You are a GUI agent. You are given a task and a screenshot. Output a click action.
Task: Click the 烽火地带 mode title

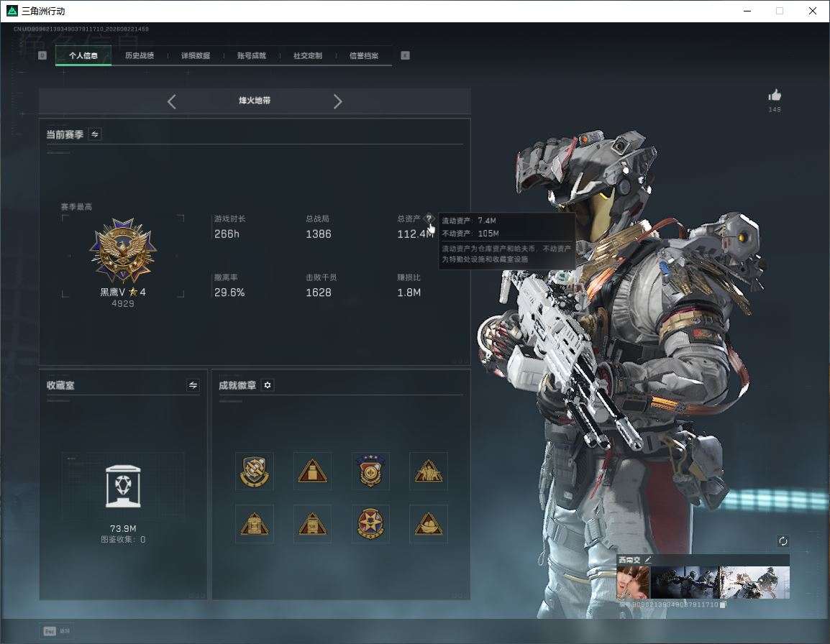click(255, 101)
